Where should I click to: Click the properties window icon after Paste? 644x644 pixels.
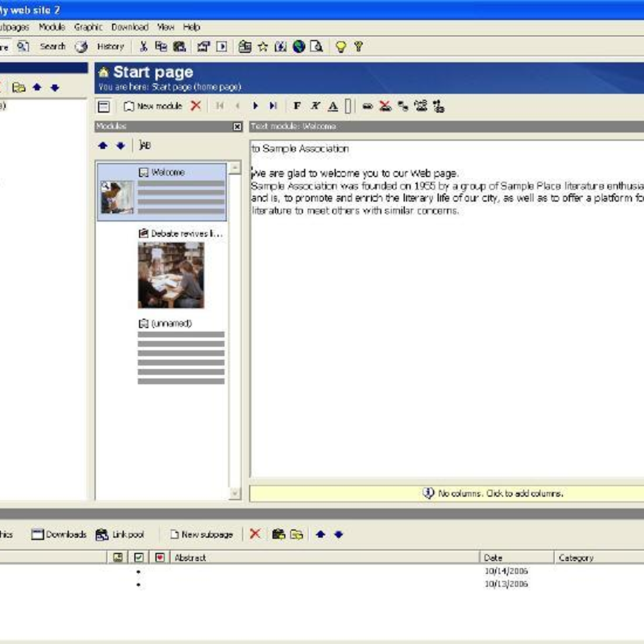click(203, 46)
